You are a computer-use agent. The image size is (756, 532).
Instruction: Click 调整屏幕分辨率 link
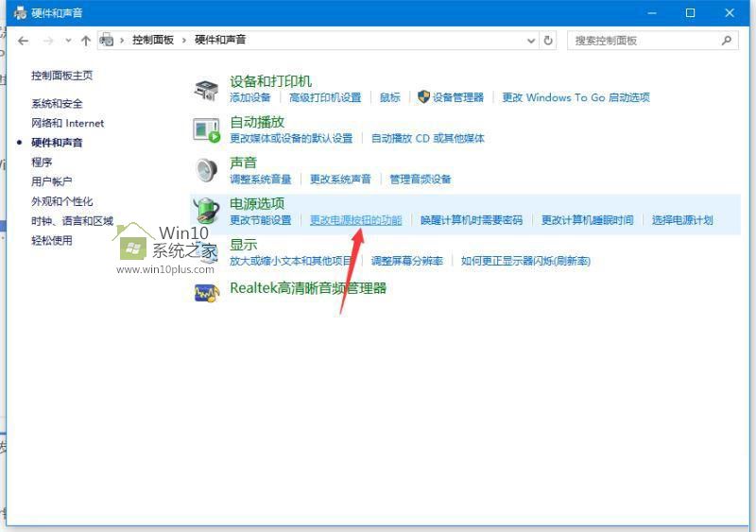coord(407,261)
